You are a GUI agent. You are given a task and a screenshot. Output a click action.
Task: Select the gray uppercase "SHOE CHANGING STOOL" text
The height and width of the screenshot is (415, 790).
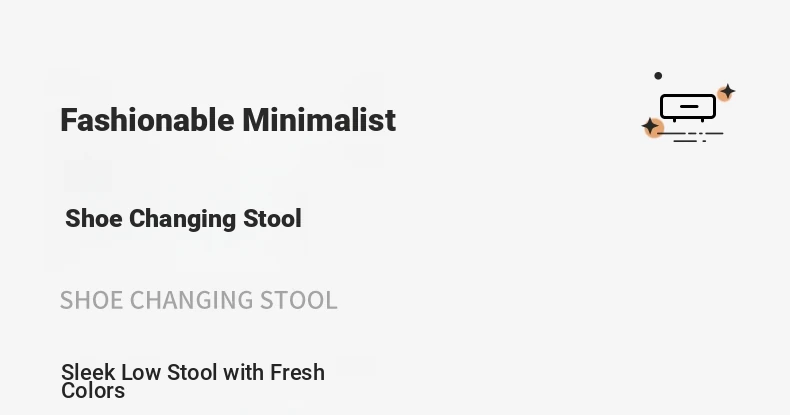click(x=198, y=300)
